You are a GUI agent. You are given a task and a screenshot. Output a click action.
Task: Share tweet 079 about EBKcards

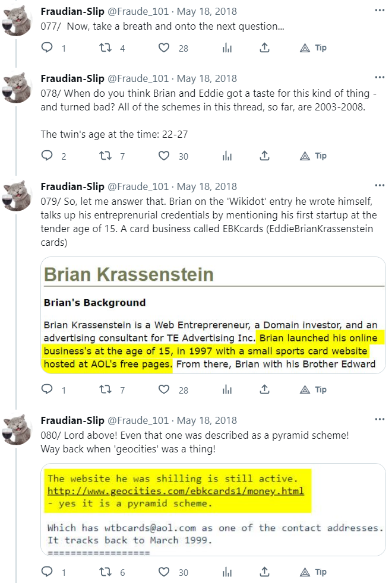coord(265,390)
